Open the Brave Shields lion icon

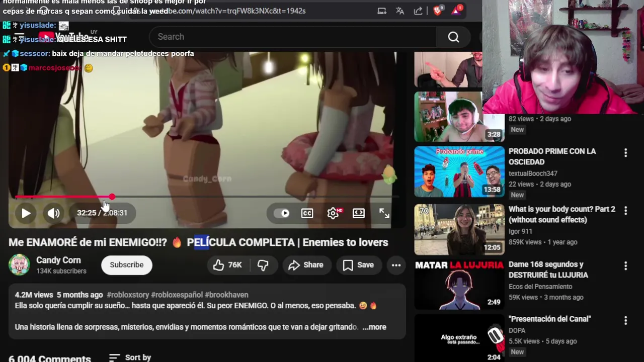pyautogui.click(x=437, y=11)
